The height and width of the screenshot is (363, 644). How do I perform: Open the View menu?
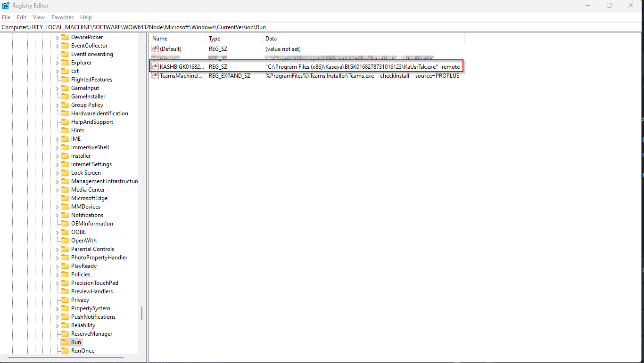point(38,17)
